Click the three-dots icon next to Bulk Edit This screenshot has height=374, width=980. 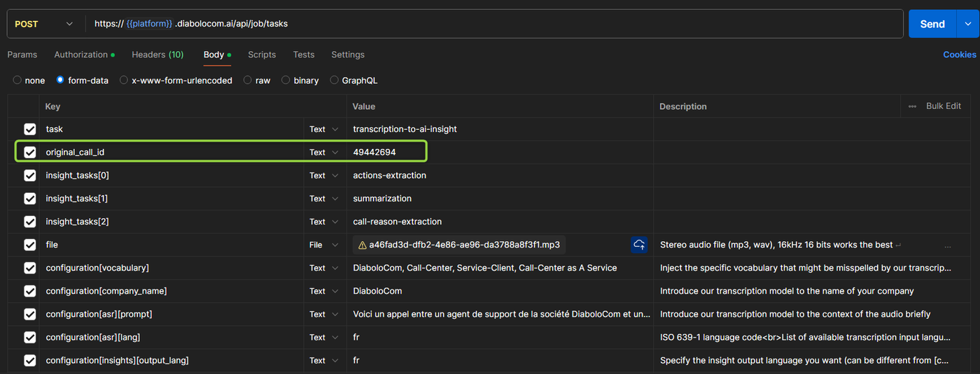coord(912,106)
